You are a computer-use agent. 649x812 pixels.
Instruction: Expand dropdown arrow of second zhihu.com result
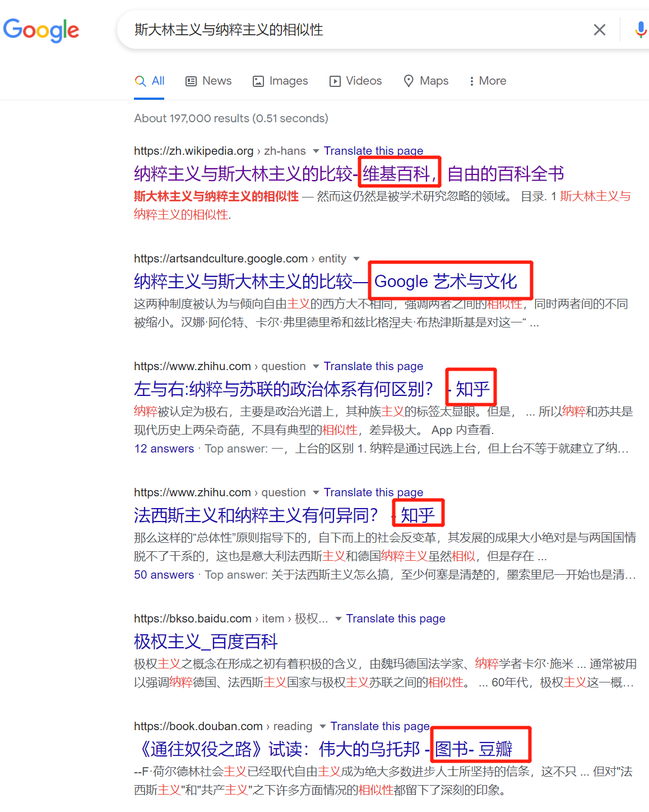pyautogui.click(x=316, y=492)
